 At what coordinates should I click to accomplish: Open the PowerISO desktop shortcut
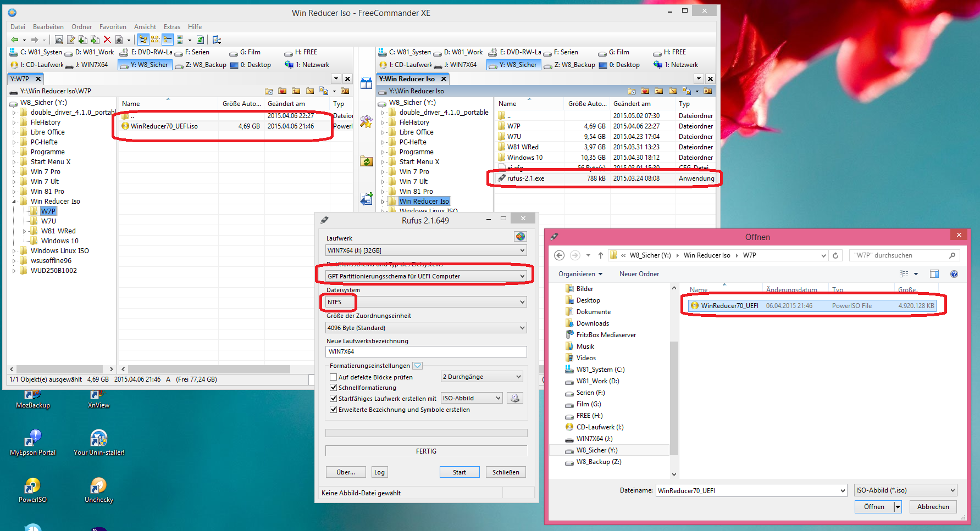tap(32, 490)
